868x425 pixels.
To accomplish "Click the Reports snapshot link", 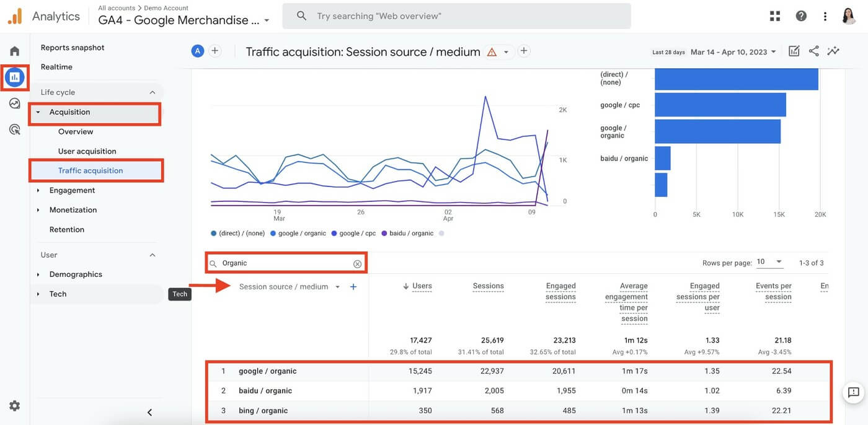I will tap(73, 47).
